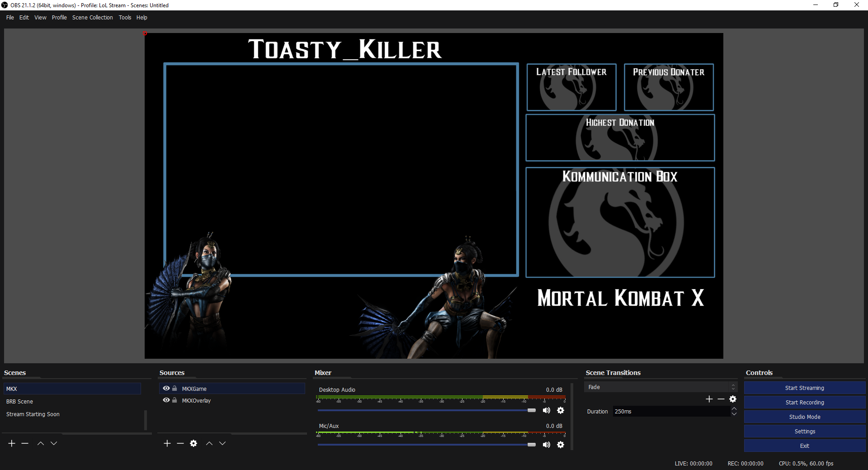The width and height of the screenshot is (868, 470).
Task: Add a new scene with plus icon
Action: pyautogui.click(x=12, y=443)
